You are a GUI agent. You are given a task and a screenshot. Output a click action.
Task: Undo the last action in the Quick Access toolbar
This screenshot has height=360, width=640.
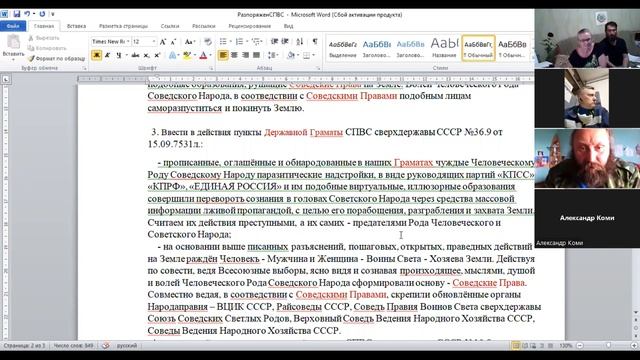point(27,14)
